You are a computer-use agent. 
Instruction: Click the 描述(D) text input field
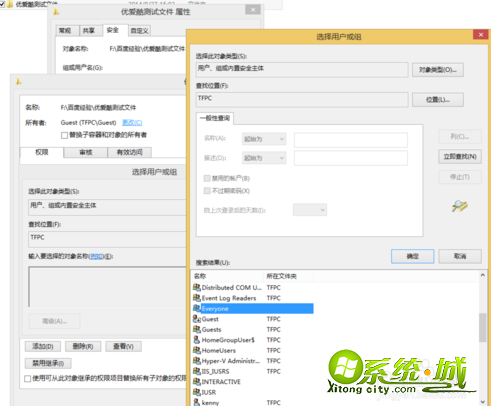(x=351, y=158)
